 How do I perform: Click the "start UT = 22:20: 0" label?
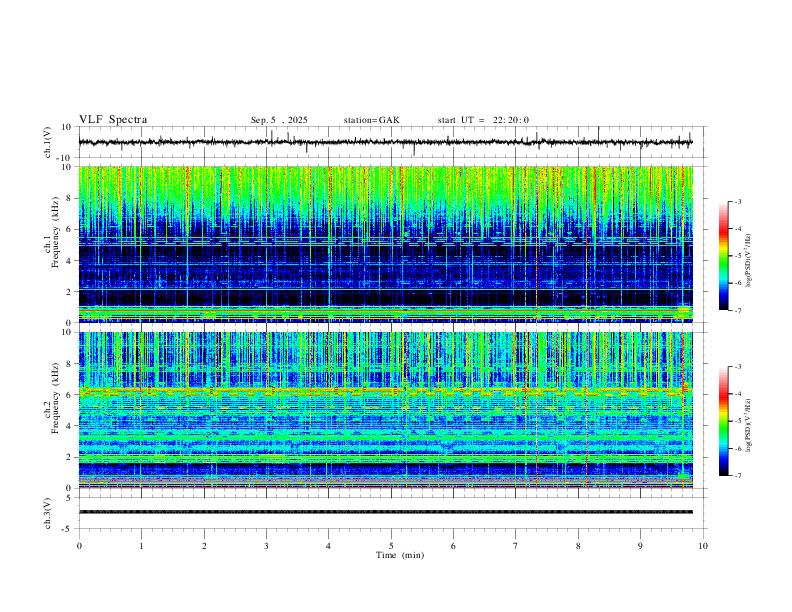pyautogui.click(x=483, y=120)
